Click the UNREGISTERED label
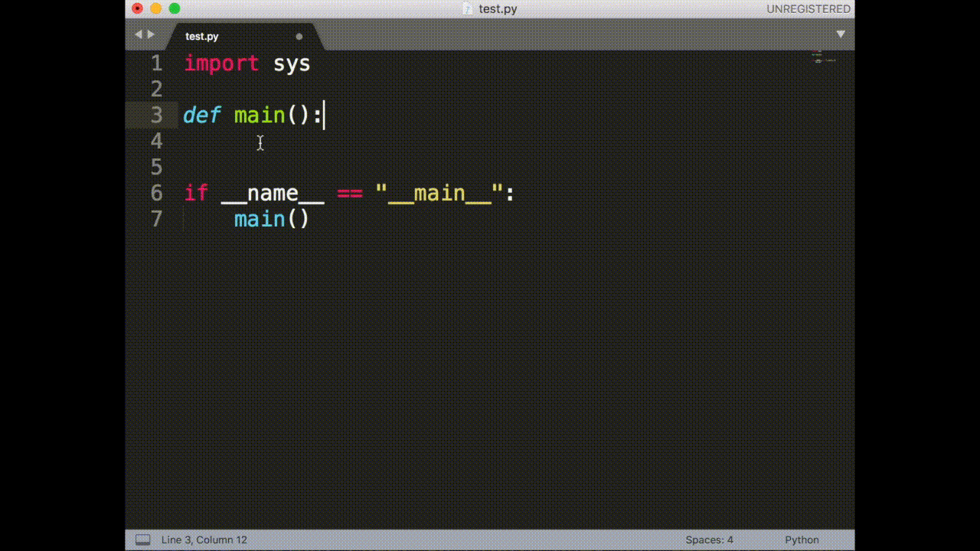The width and height of the screenshot is (980, 551). click(808, 8)
